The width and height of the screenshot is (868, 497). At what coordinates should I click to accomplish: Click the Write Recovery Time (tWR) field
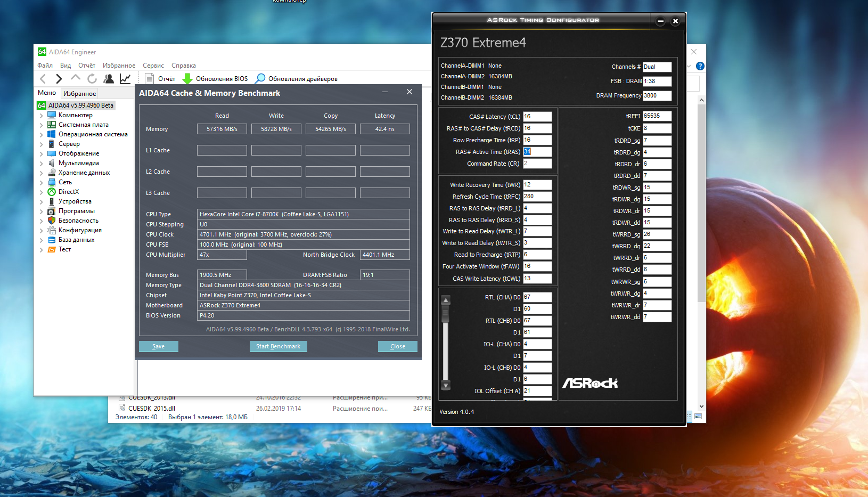click(537, 185)
